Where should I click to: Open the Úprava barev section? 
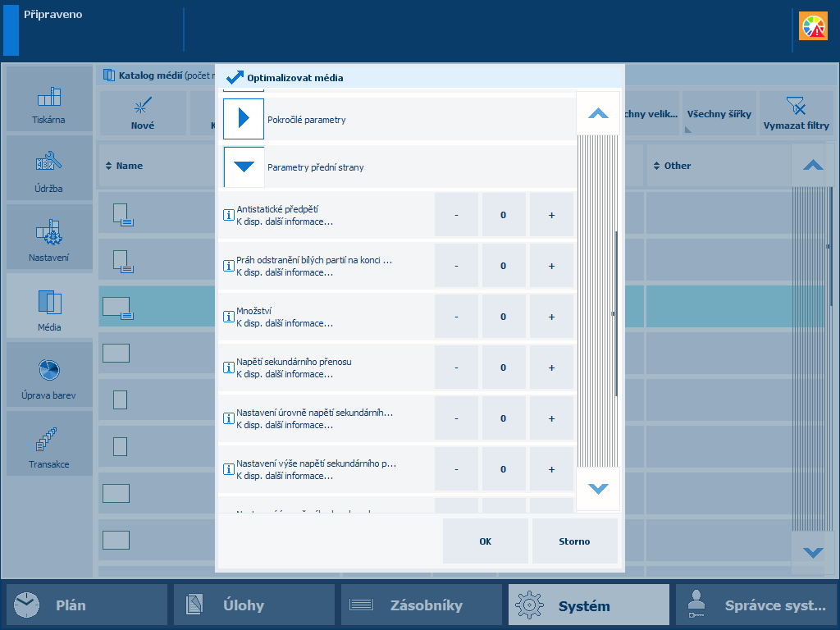point(48,374)
